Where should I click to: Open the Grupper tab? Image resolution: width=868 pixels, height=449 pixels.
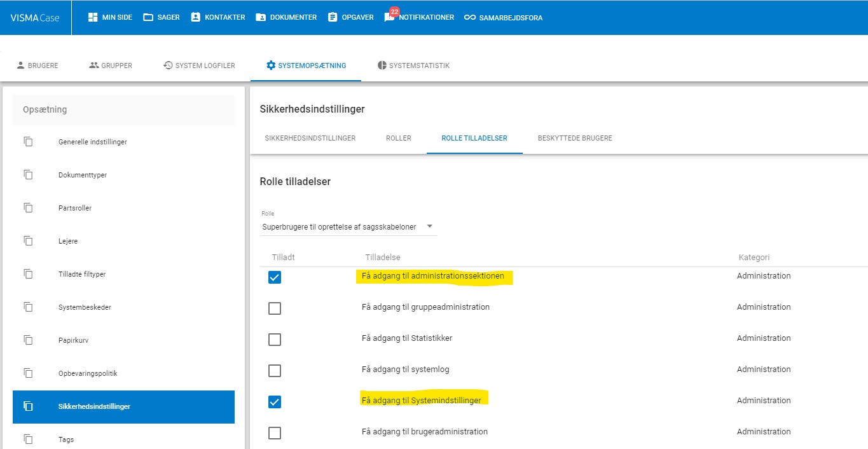[x=111, y=66]
